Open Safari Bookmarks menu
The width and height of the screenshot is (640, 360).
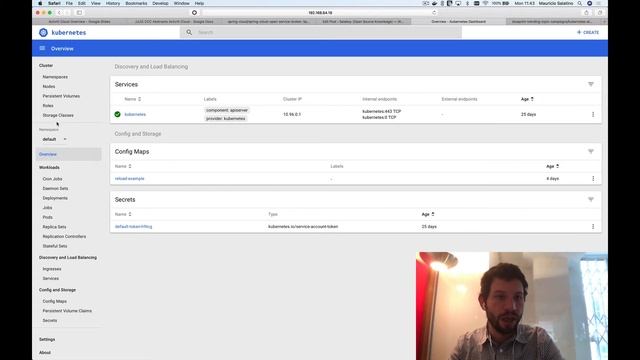(x=136, y=3)
